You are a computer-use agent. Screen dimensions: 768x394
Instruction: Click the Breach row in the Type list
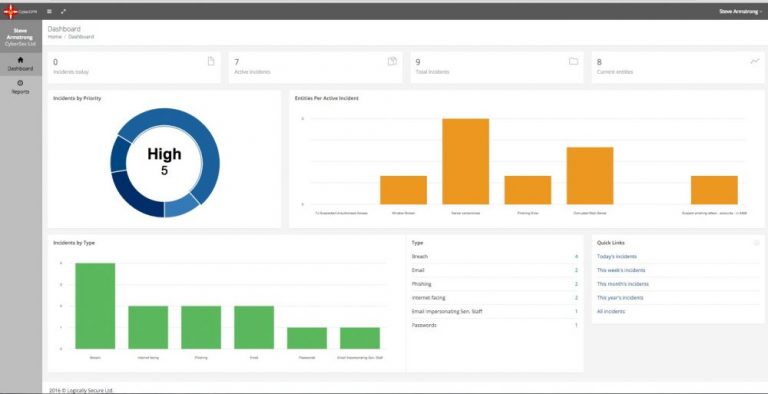[x=495, y=256]
